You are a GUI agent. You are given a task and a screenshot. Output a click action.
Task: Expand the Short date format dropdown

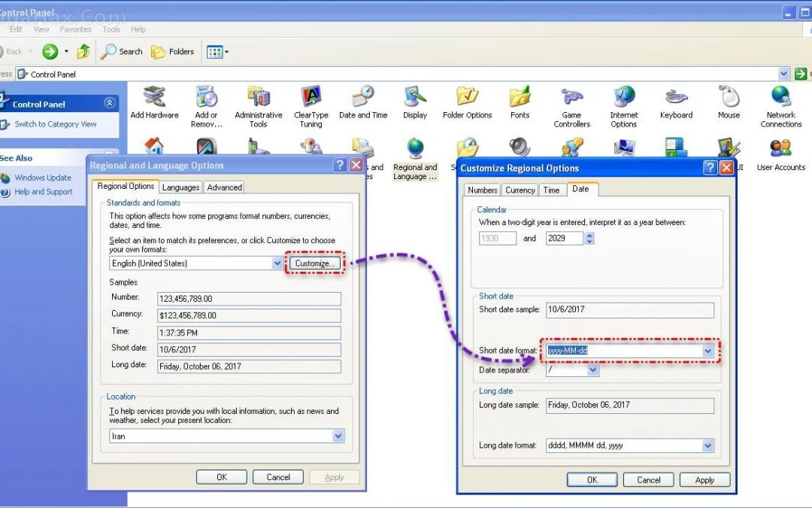pos(707,351)
